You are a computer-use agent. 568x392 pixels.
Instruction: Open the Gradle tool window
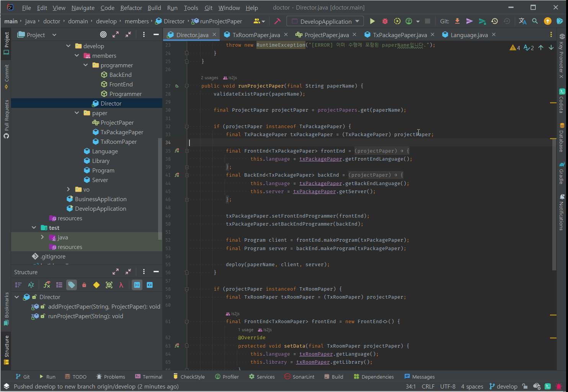561,173
